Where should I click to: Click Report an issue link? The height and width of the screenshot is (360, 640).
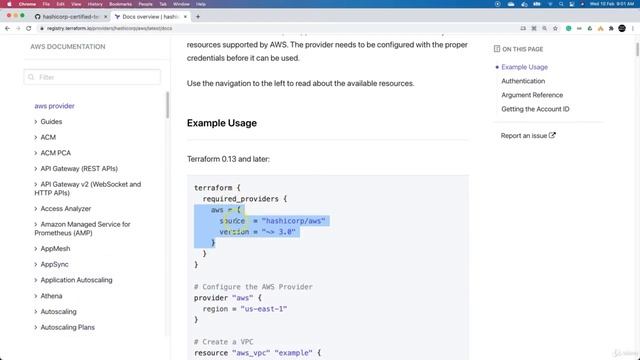524,136
